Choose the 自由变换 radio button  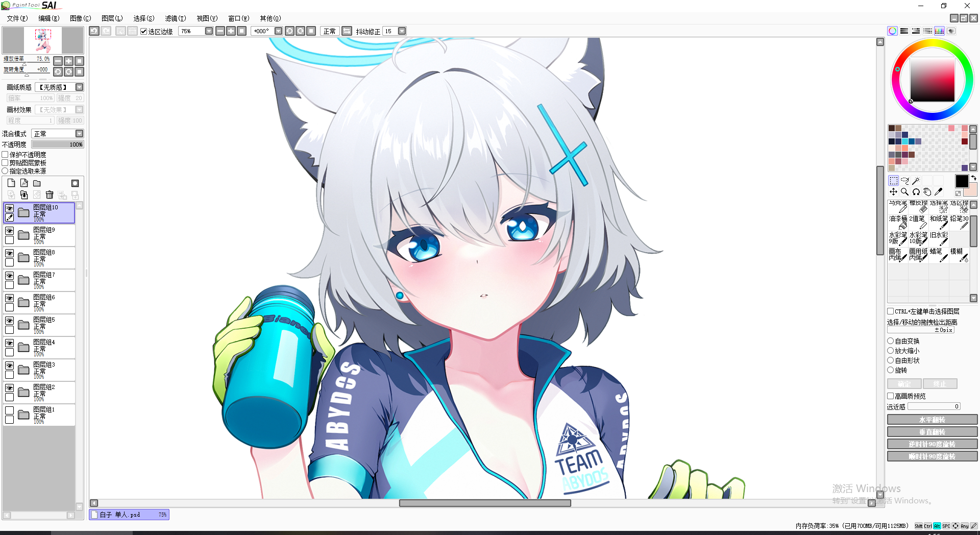890,341
